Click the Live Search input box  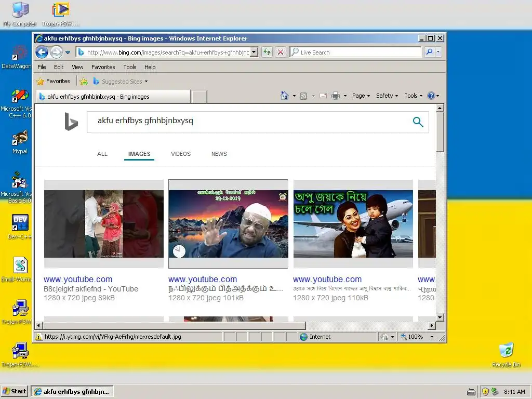(355, 52)
